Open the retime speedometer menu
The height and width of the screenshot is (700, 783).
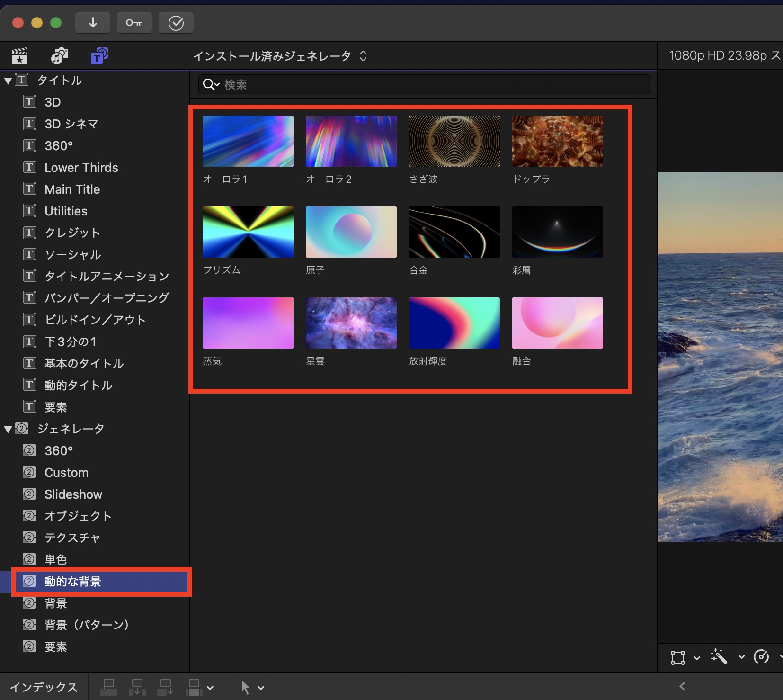pos(761,657)
